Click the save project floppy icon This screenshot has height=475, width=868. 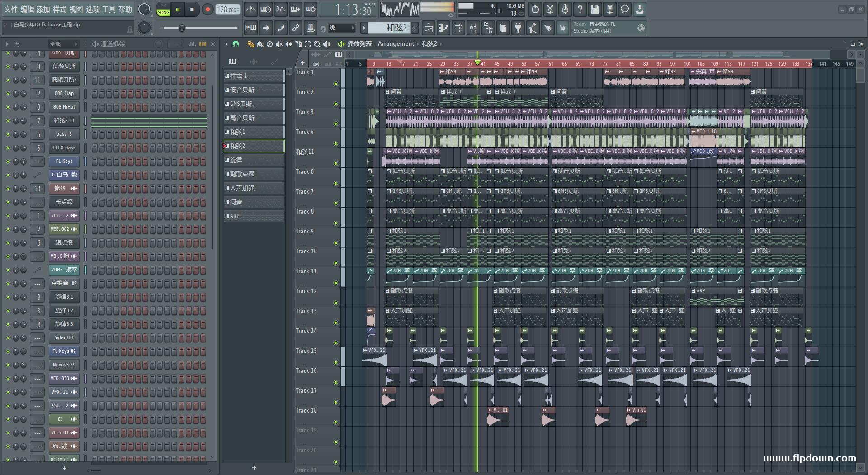pyautogui.click(x=595, y=9)
